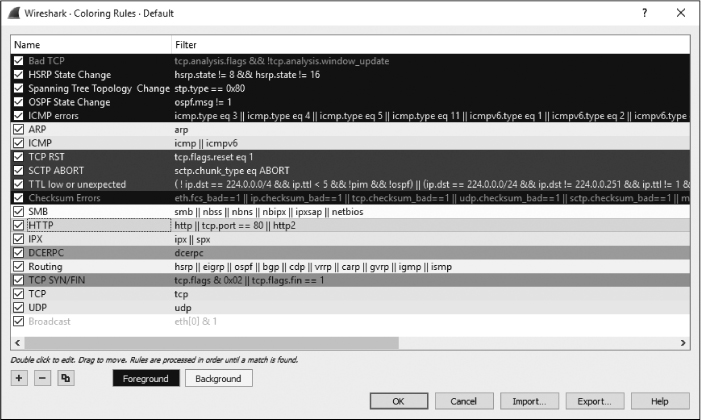This screenshot has width=701, height=420.
Task: Select the HSRP State Change rule name
Action: click(x=70, y=75)
